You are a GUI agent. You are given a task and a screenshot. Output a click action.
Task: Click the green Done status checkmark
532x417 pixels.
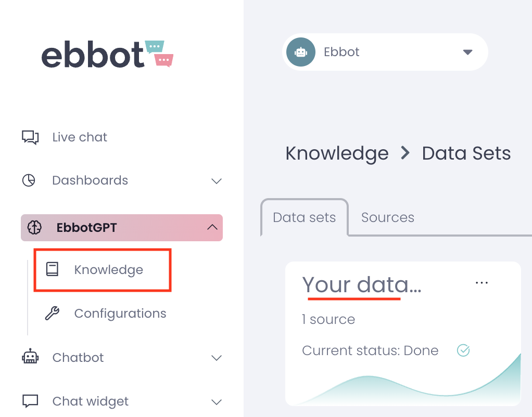pos(463,350)
